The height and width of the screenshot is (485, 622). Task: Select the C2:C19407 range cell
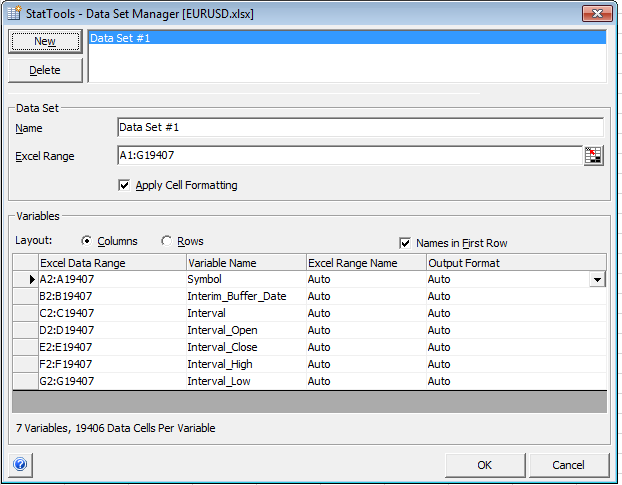[x=112, y=313]
